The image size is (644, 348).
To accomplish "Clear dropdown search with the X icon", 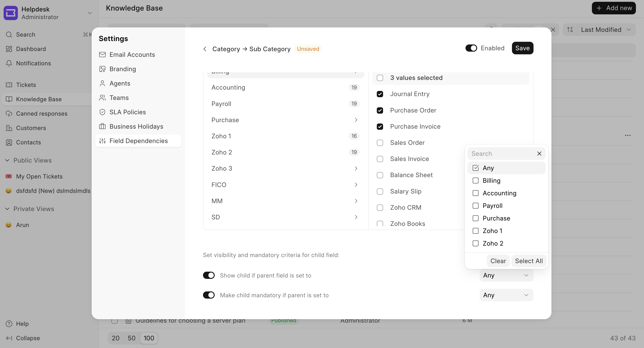I will [x=539, y=154].
